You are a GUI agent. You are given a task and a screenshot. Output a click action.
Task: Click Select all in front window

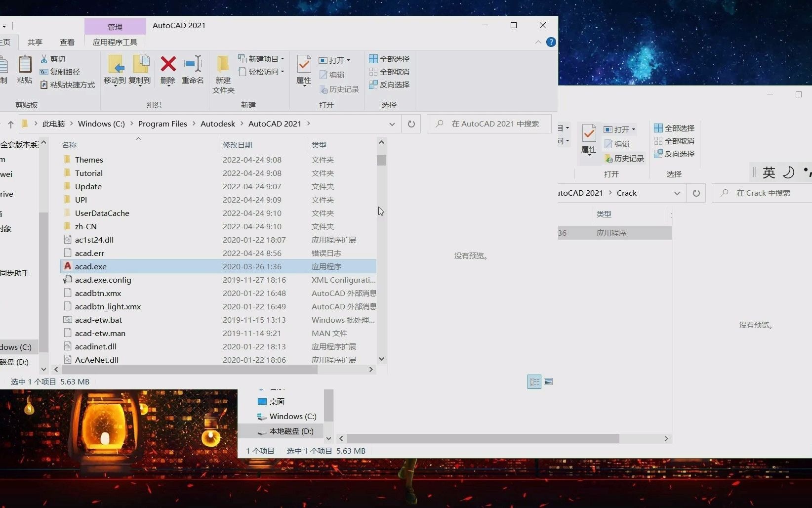pyautogui.click(x=389, y=59)
